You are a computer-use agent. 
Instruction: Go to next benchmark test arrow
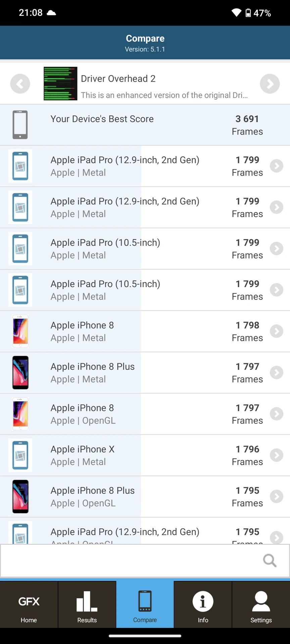pyautogui.click(x=270, y=84)
